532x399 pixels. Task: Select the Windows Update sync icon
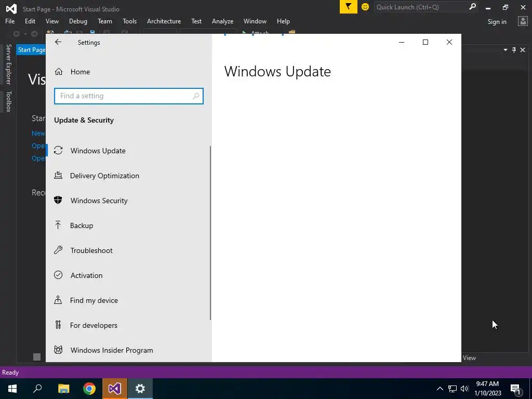coord(58,150)
